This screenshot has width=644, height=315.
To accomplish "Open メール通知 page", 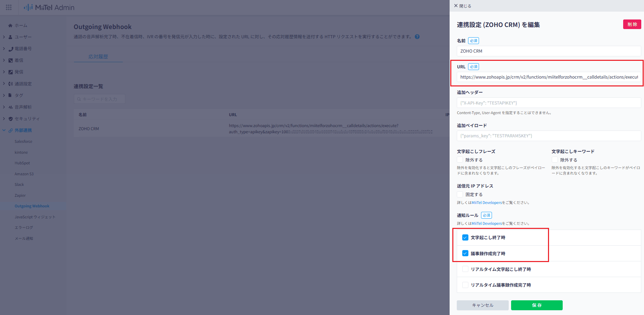I will point(24,238).
